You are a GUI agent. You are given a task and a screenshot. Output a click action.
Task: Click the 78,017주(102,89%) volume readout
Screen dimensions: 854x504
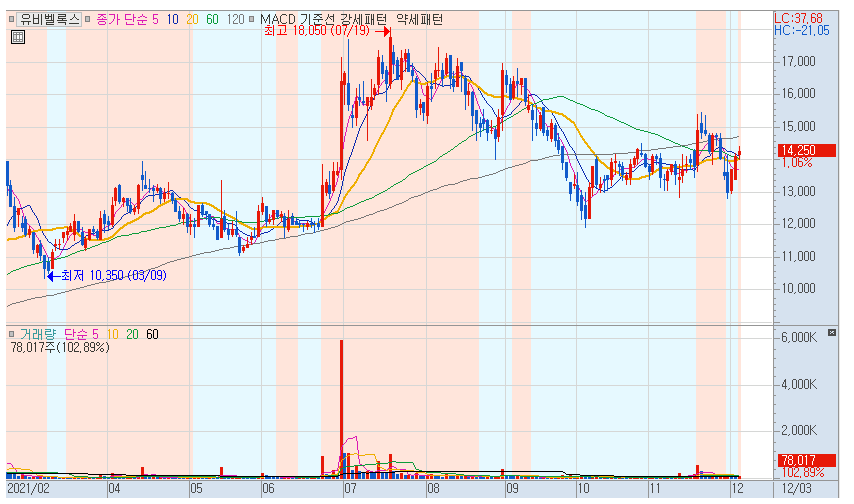(60, 348)
